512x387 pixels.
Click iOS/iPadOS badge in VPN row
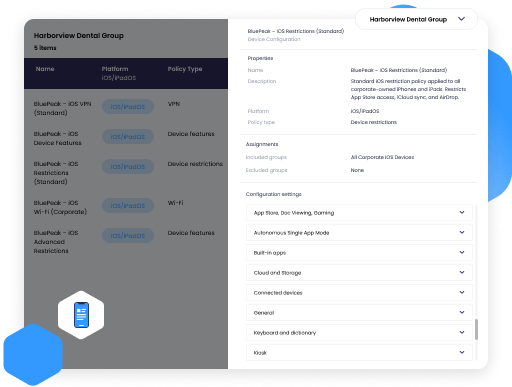pos(128,107)
